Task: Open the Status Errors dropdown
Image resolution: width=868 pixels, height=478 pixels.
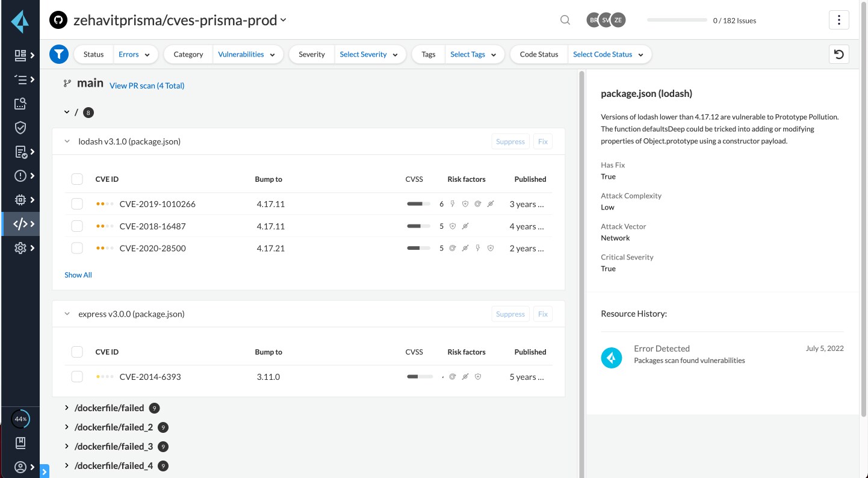Action: tap(135, 54)
